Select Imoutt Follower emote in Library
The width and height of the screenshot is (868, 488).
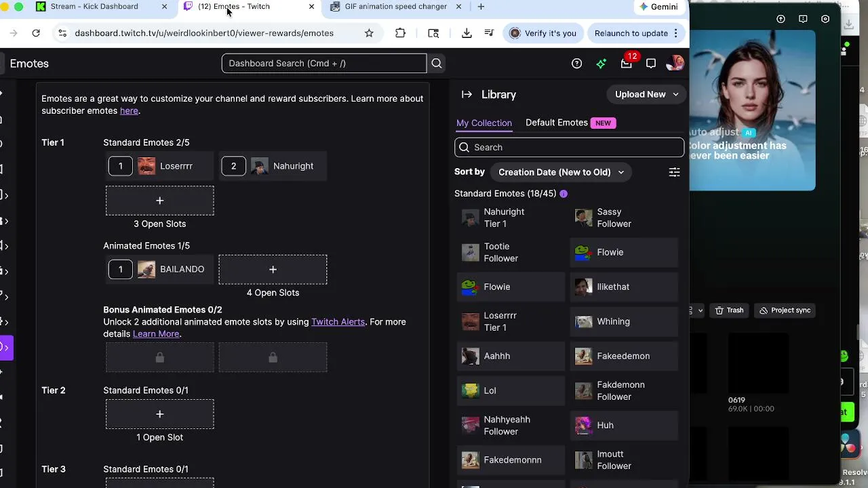pos(624,460)
